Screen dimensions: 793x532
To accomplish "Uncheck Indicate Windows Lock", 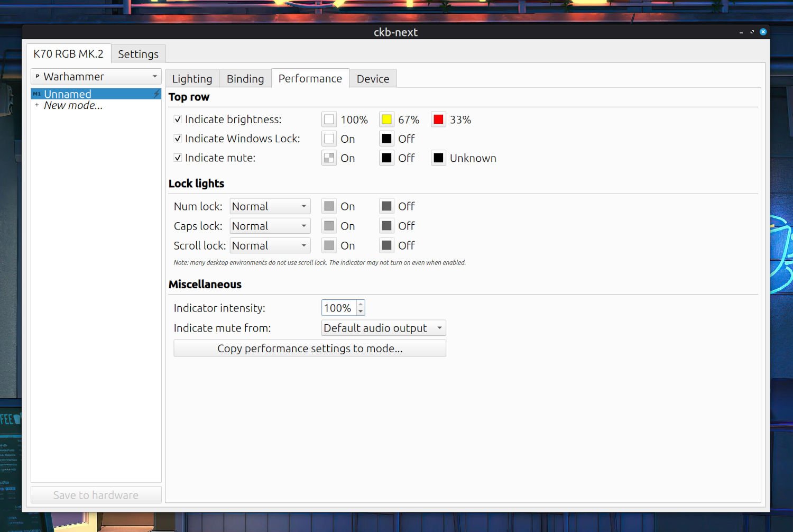I will pyautogui.click(x=178, y=138).
